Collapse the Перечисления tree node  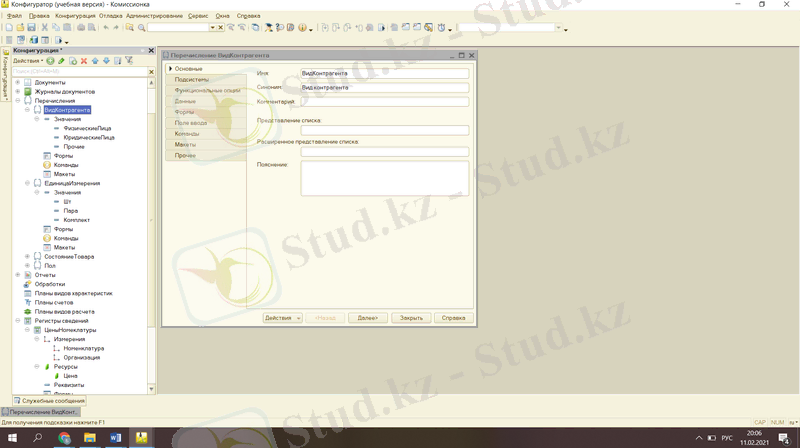click(17, 101)
